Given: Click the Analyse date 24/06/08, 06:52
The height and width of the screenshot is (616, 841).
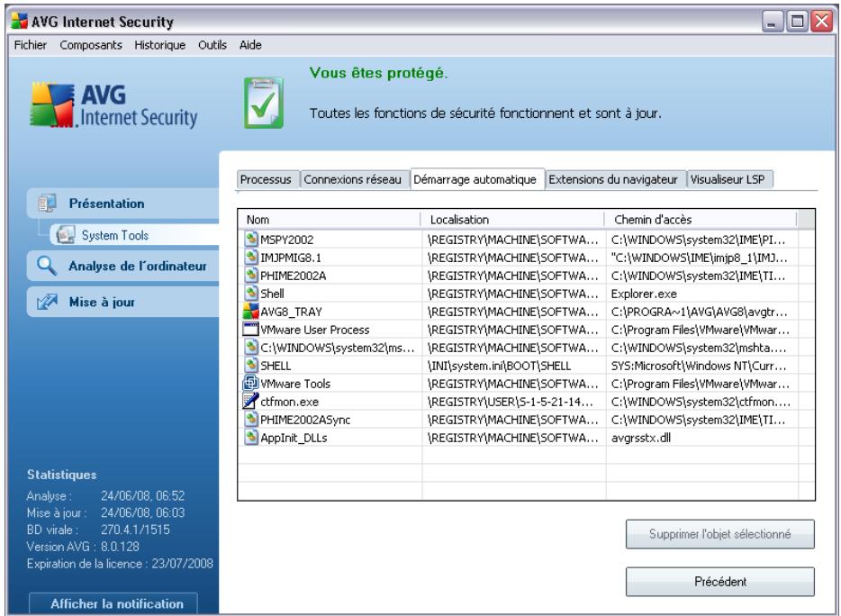Looking at the screenshot, I should click(142, 496).
